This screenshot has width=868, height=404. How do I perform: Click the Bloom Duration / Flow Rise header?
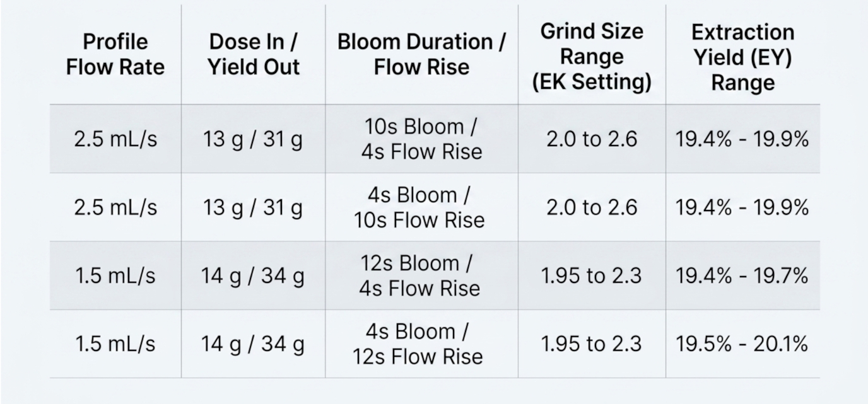click(x=421, y=54)
